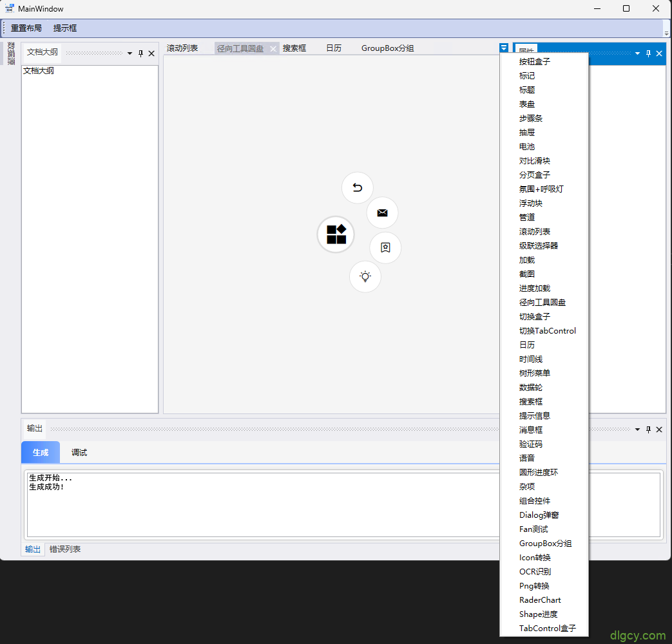Close the 文档大纲 panel
The image size is (672, 644).
(x=151, y=53)
